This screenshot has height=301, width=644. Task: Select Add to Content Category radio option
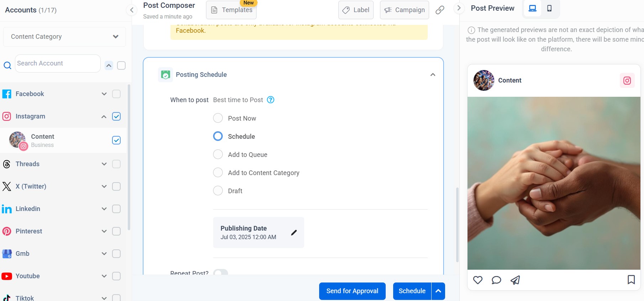[218, 173]
